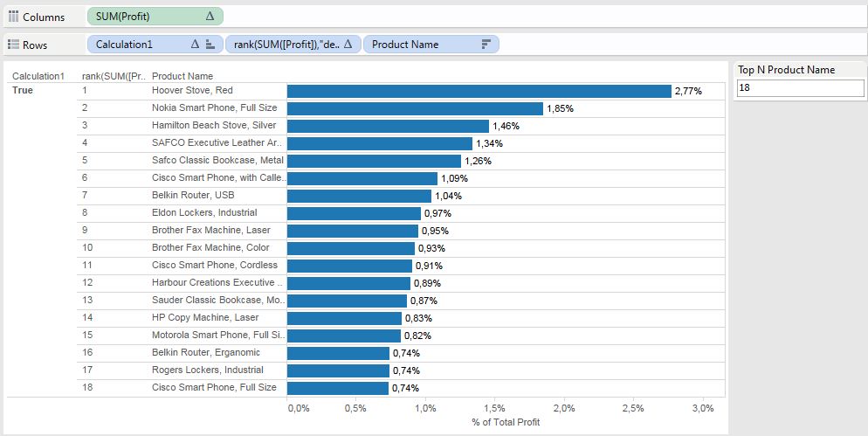Select the Hoover Stove, Red bar

479,91
